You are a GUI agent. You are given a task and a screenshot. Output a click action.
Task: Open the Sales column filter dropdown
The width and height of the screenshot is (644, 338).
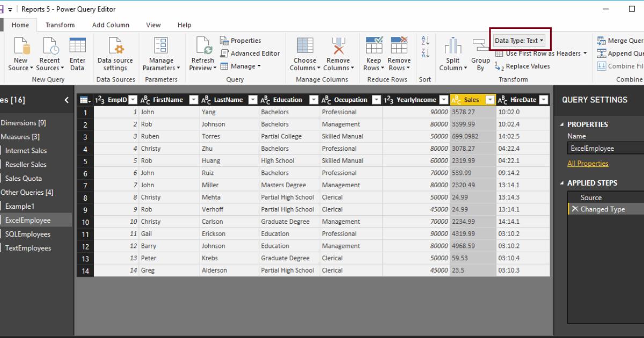[489, 99]
